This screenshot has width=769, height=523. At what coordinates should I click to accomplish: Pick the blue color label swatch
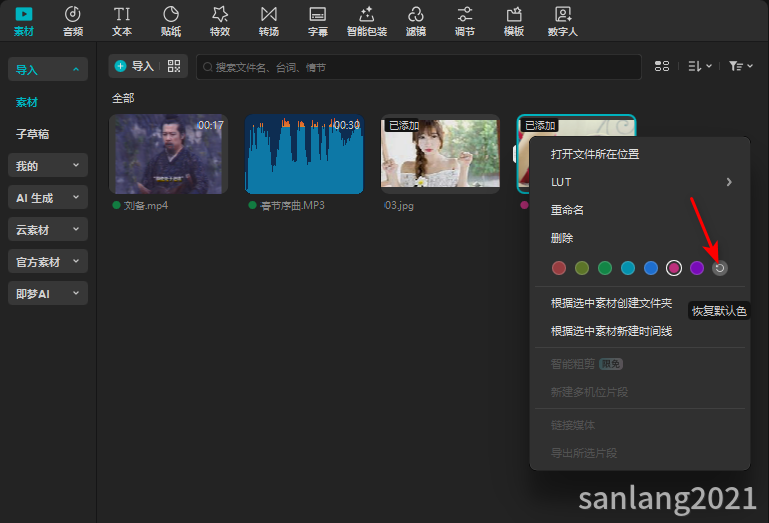[651, 268]
